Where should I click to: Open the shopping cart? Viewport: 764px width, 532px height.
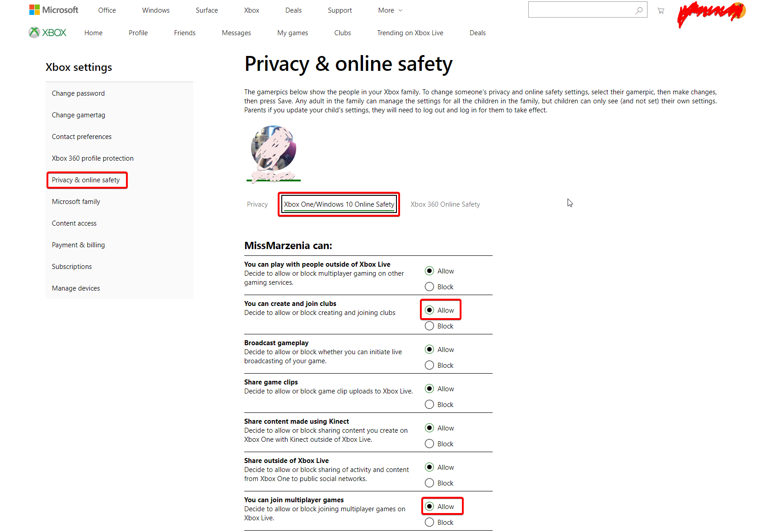click(661, 10)
